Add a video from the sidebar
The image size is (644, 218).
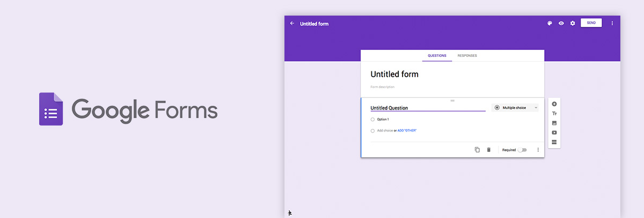click(554, 133)
